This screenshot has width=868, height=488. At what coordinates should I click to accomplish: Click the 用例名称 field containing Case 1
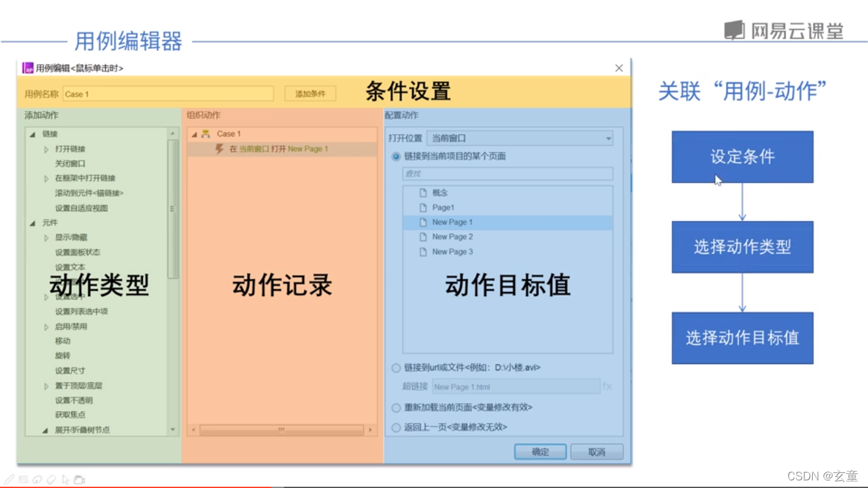point(167,93)
